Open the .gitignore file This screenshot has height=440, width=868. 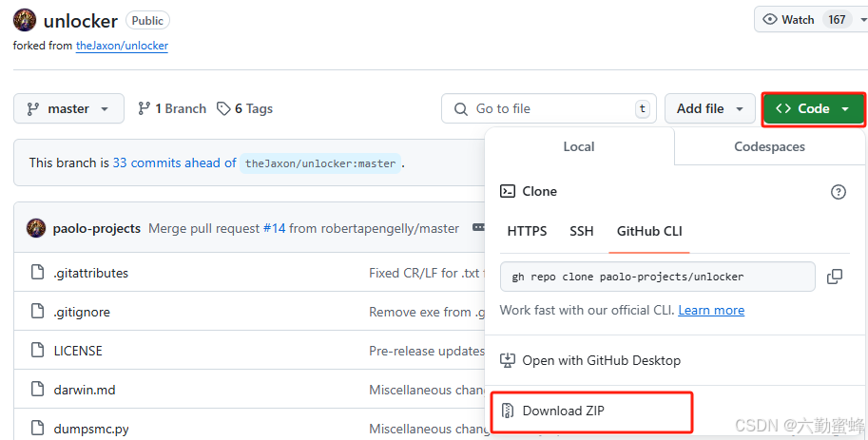pyautogui.click(x=82, y=312)
